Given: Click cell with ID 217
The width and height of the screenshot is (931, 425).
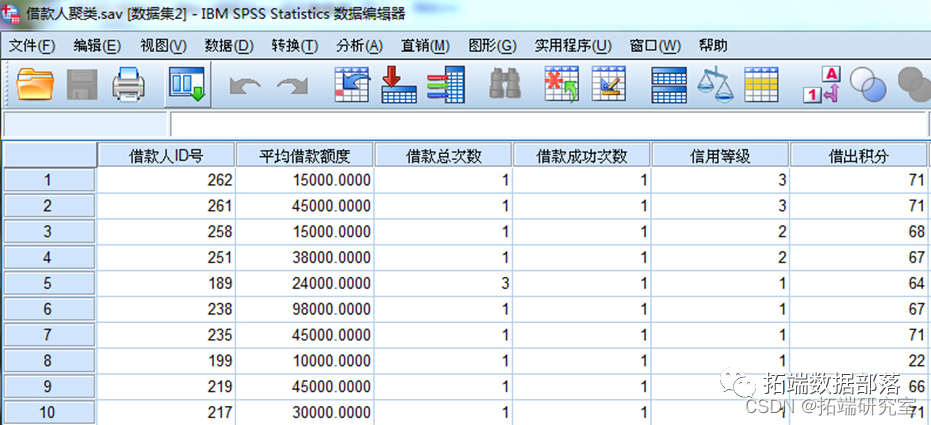Looking at the screenshot, I should pyautogui.click(x=166, y=412).
